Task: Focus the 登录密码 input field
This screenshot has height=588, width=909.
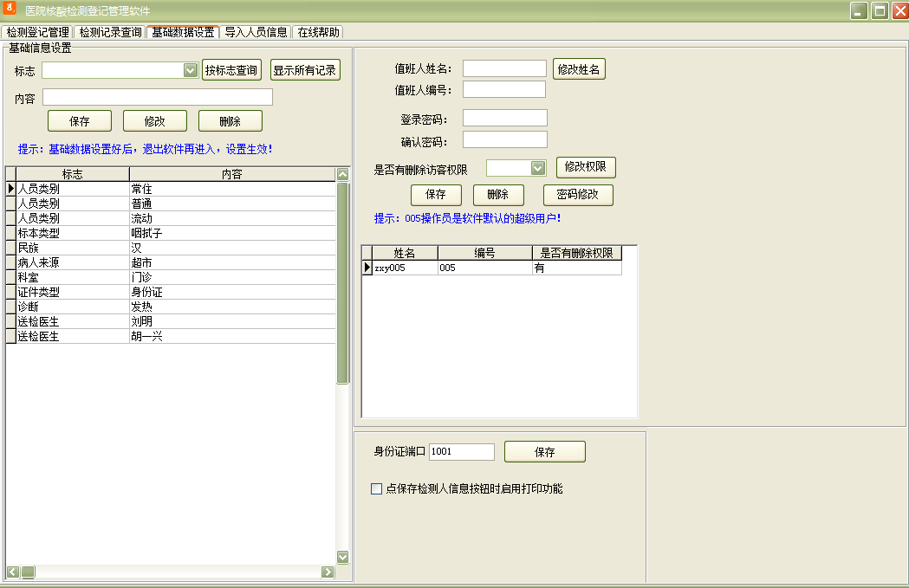Action: pos(505,118)
